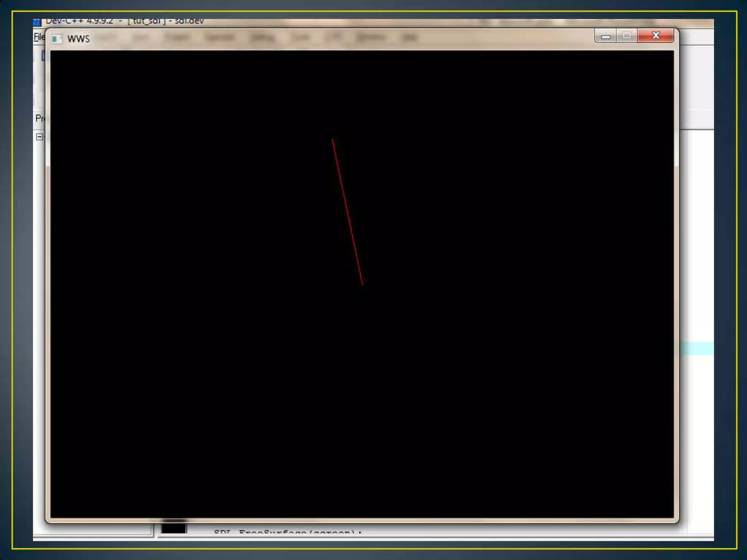Click the red line in the canvas
747x560 pixels.
[347, 212]
